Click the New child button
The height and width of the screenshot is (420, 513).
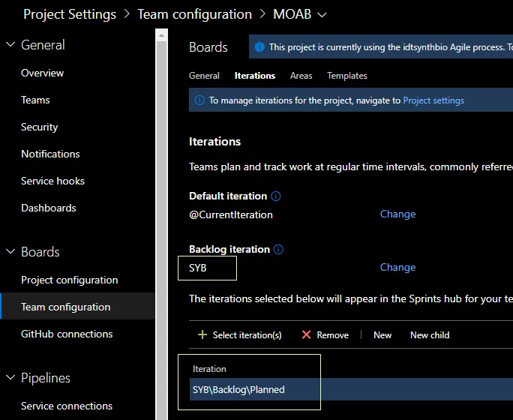point(430,335)
